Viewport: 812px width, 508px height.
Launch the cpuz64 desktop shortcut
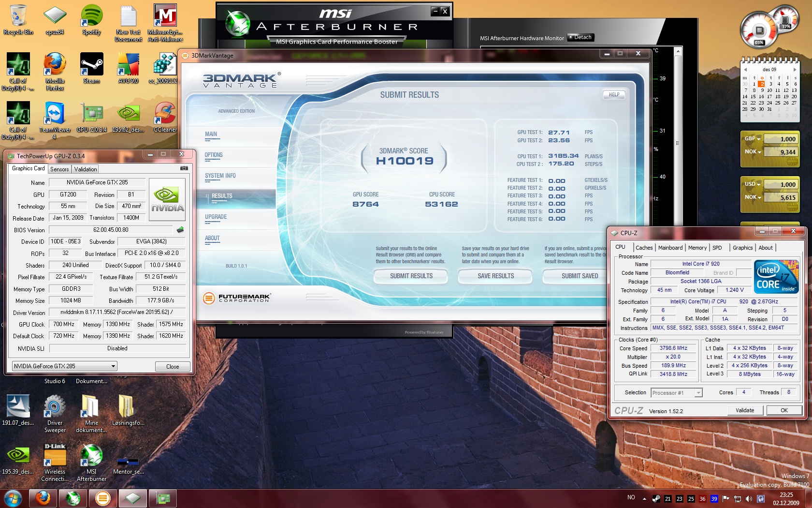coord(55,19)
